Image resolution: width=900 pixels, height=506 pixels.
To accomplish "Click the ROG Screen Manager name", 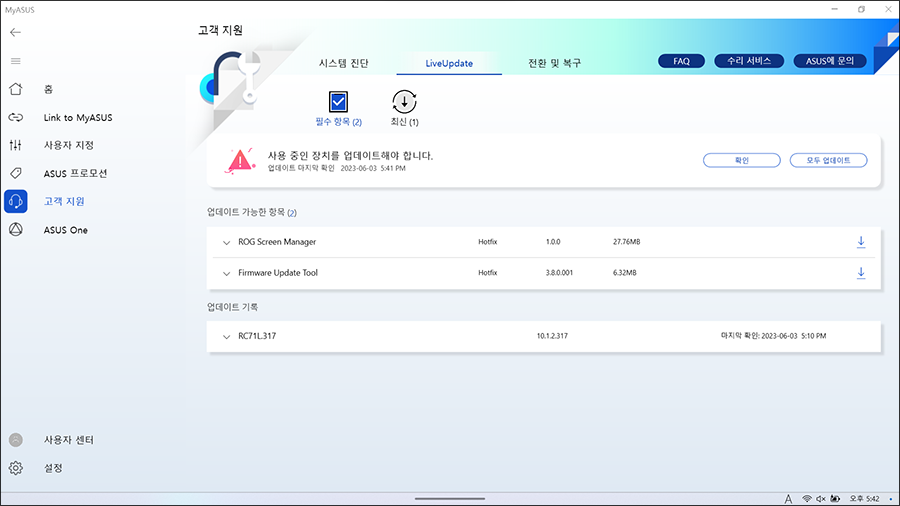I will click(277, 242).
